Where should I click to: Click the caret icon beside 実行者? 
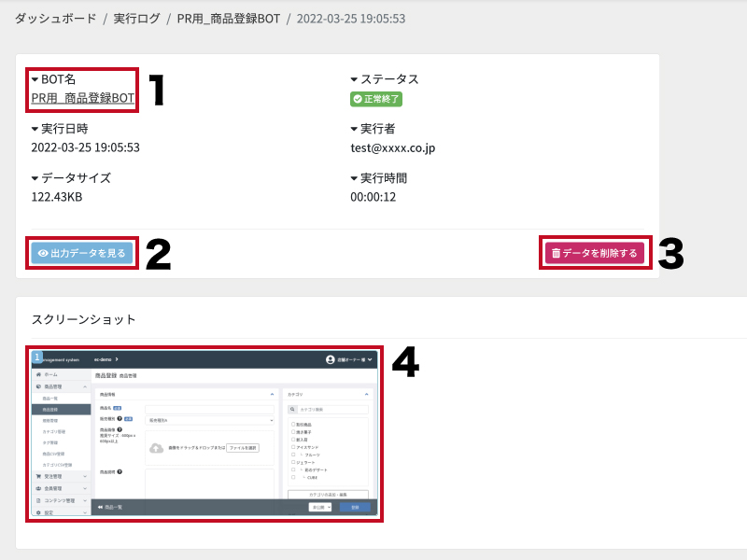[x=354, y=129]
